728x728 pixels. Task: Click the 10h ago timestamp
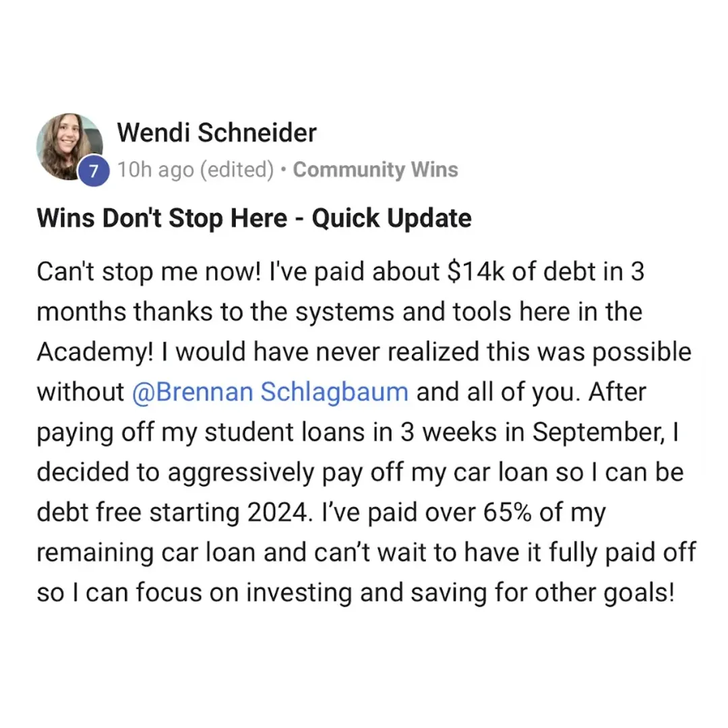[156, 169]
